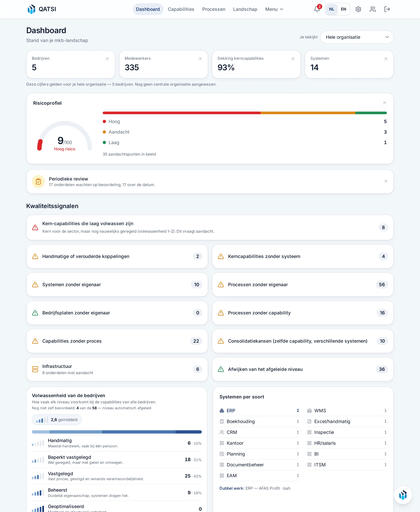Screen dimensions: 420x512
Task: Open settings gear icon
Action: (358, 9)
